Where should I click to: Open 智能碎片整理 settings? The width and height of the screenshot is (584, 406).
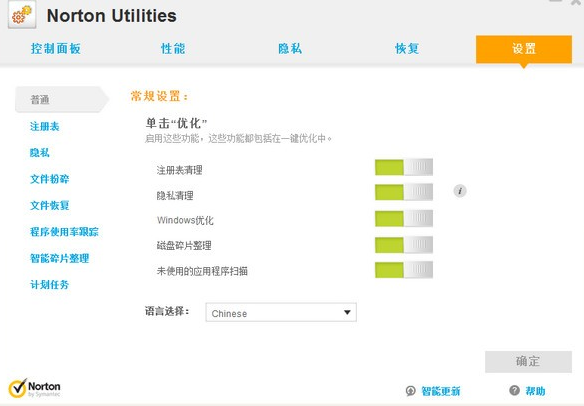pyautogui.click(x=59, y=258)
